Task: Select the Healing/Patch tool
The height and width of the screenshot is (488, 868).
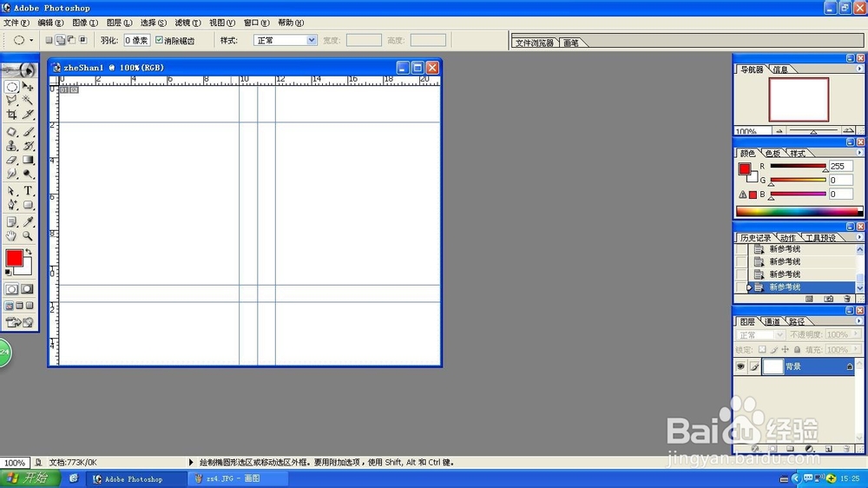Action: click(11, 132)
